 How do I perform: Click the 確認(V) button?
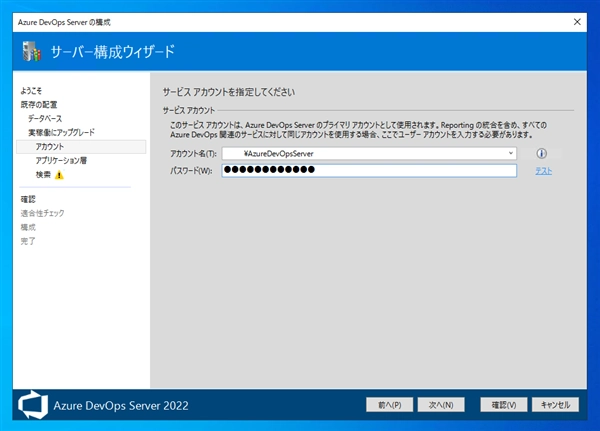(504, 405)
